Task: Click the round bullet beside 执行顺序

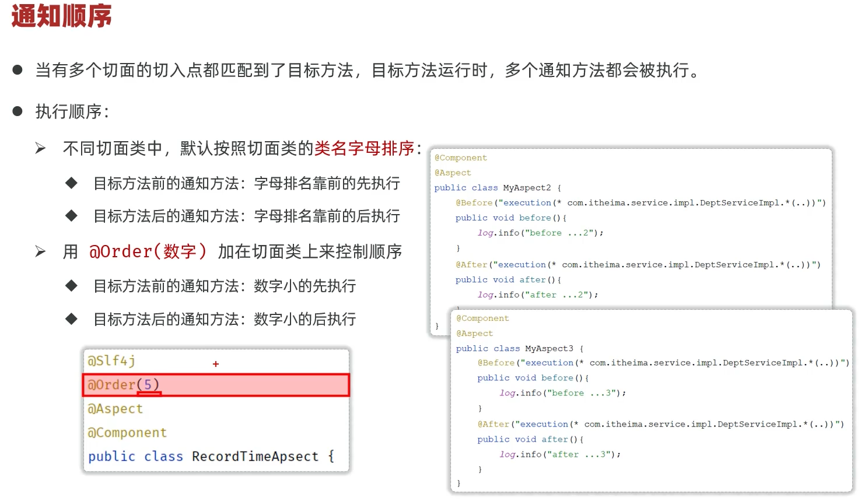Action: coord(17,111)
